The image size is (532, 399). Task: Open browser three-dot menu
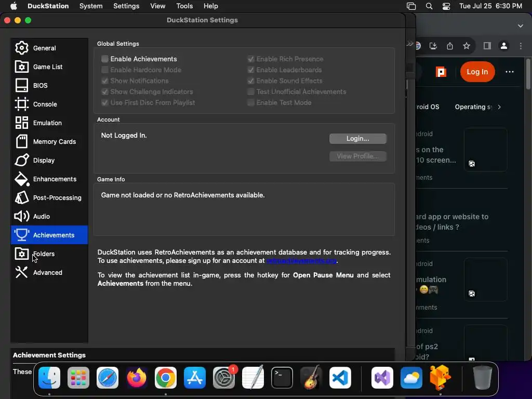521,46
